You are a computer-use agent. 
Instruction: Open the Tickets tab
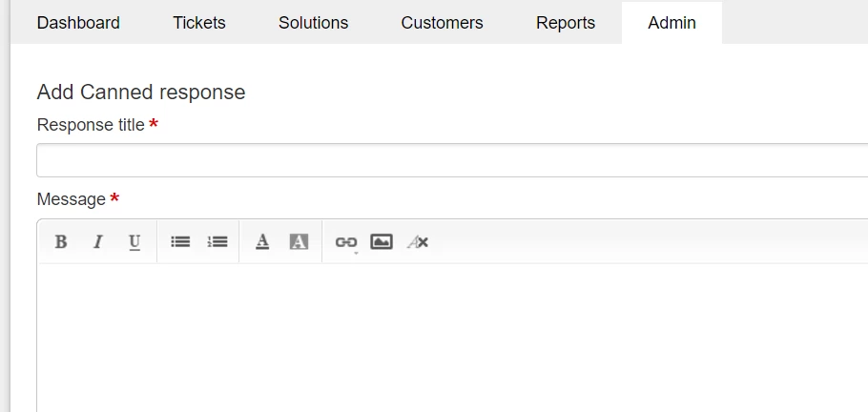click(x=198, y=23)
